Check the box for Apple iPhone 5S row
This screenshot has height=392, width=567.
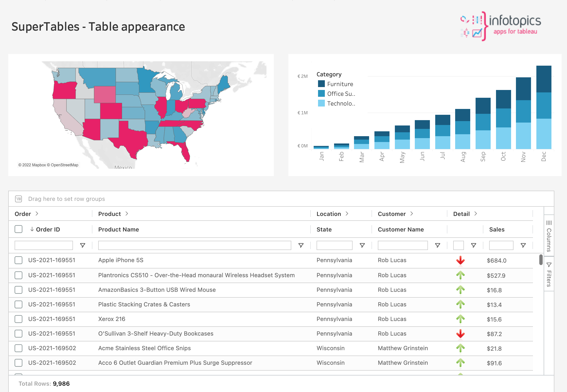click(x=18, y=260)
